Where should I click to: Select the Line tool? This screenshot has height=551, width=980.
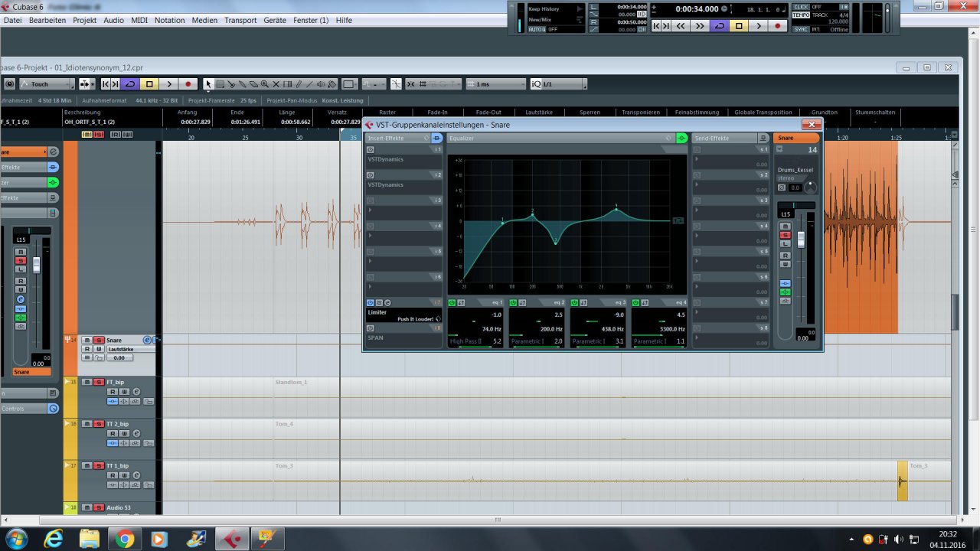[309, 84]
